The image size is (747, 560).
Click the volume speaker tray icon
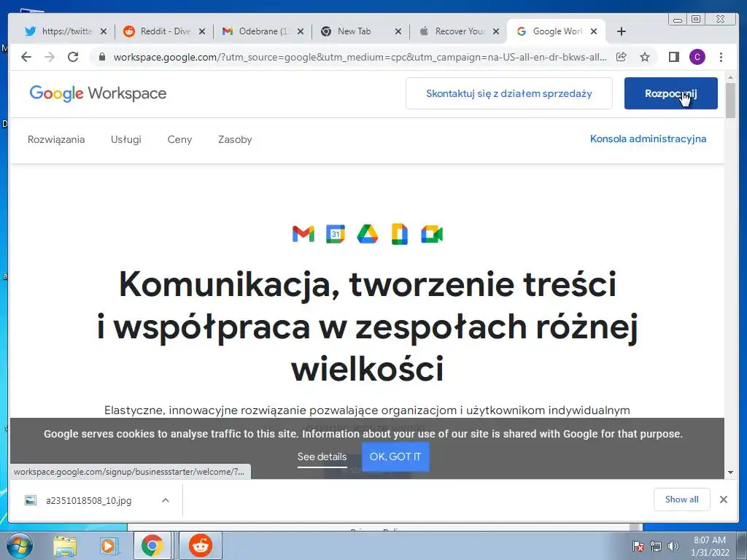pos(673,546)
